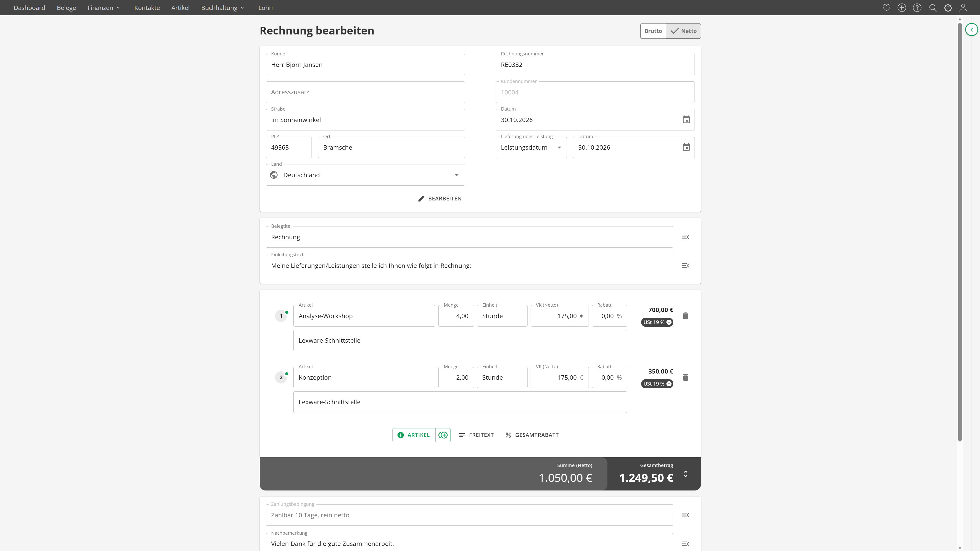Click the Belegtitel field
This screenshot has height=551, width=980.
pyautogui.click(x=470, y=237)
